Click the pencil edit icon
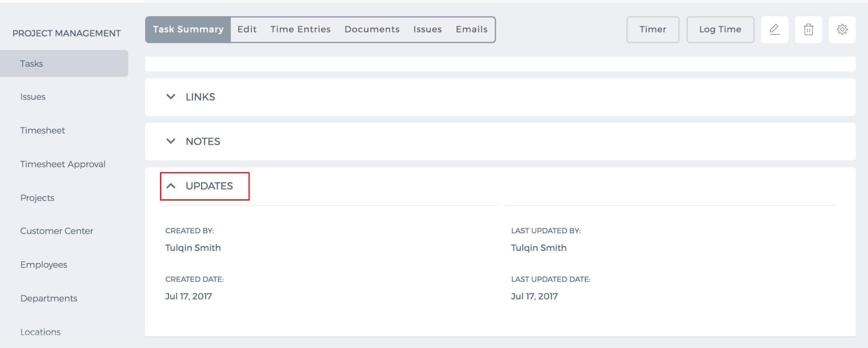Image resolution: width=868 pixels, height=348 pixels. click(x=774, y=30)
